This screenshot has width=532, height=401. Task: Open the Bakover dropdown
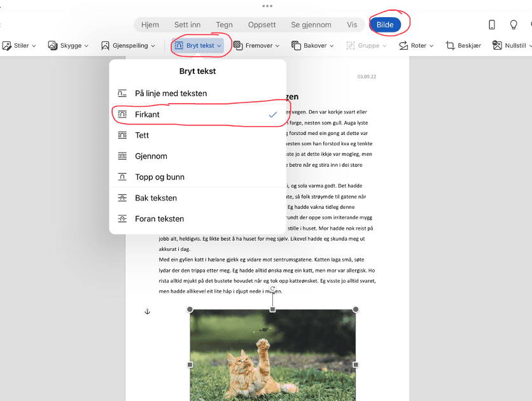(x=313, y=45)
